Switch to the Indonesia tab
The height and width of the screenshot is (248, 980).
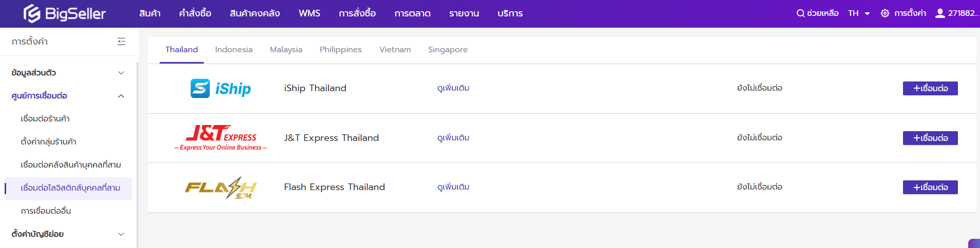coord(234,50)
